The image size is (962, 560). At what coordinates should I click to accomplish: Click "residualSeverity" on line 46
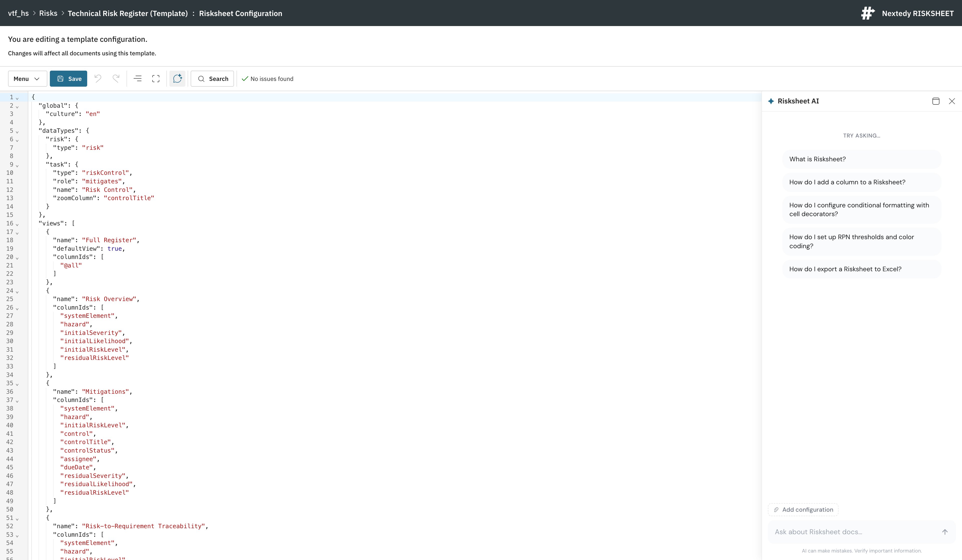93,476
